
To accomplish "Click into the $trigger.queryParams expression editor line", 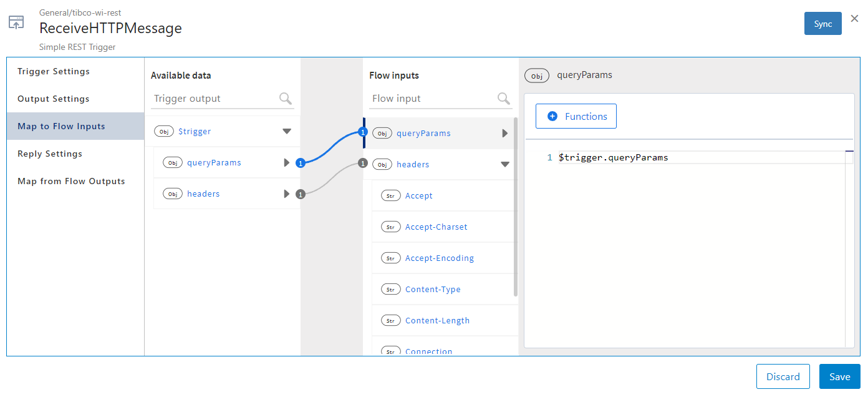I will pos(686,158).
